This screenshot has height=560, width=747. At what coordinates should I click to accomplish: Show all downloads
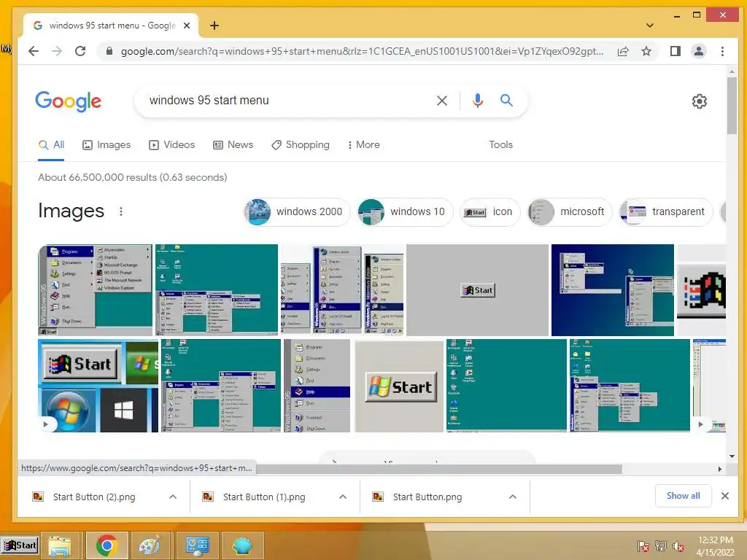pos(683,496)
